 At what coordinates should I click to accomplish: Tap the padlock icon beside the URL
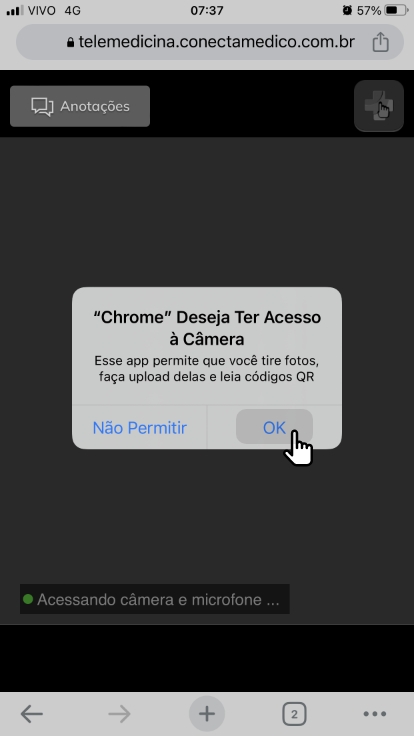pyautogui.click(x=70, y=43)
